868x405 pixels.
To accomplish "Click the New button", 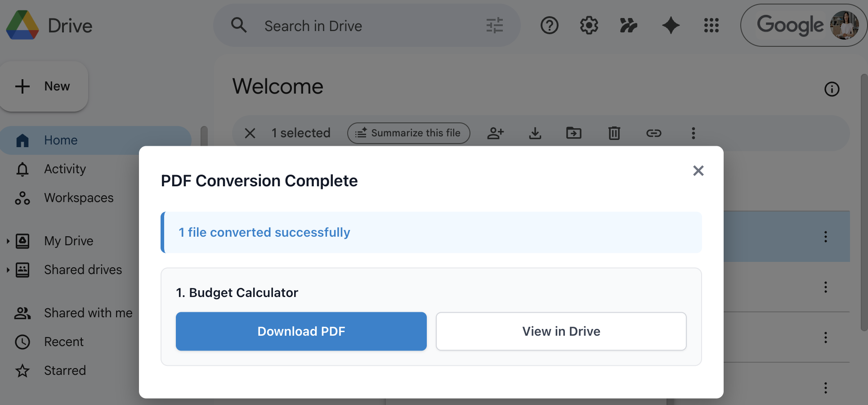I will (44, 86).
